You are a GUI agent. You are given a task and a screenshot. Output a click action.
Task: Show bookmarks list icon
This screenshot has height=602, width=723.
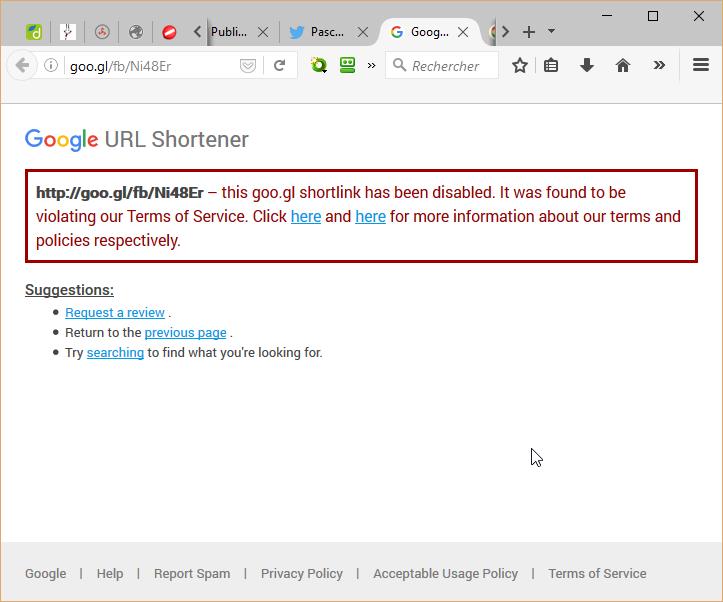coord(551,65)
